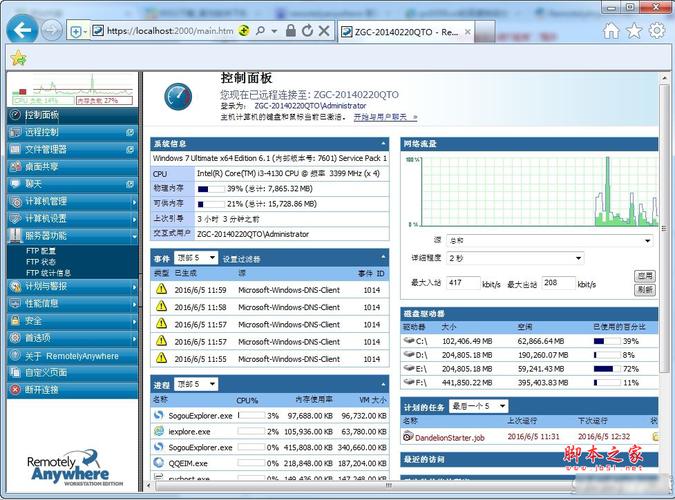Collapse the 系统信息 panel arrow
The height and width of the screenshot is (500, 675).
383,143
